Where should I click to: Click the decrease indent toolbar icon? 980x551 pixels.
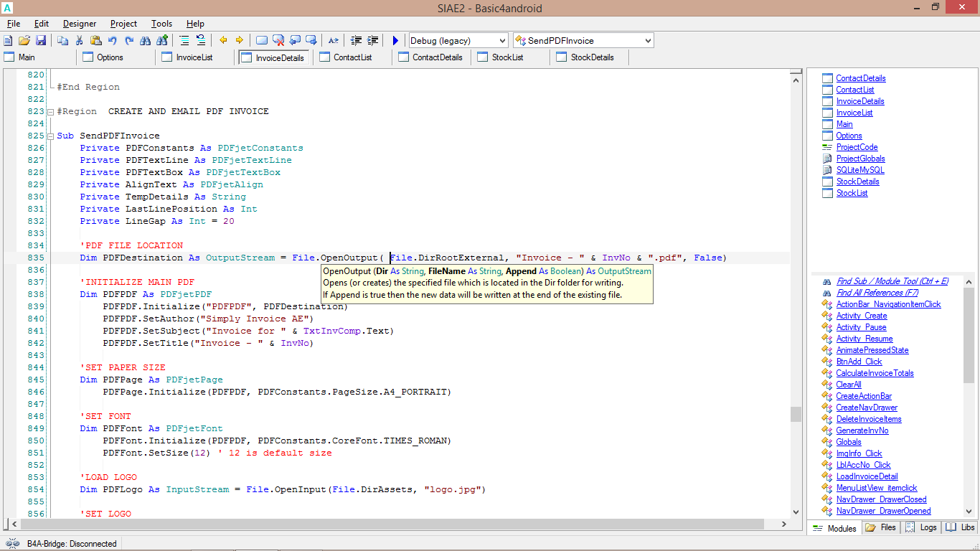[x=357, y=40]
